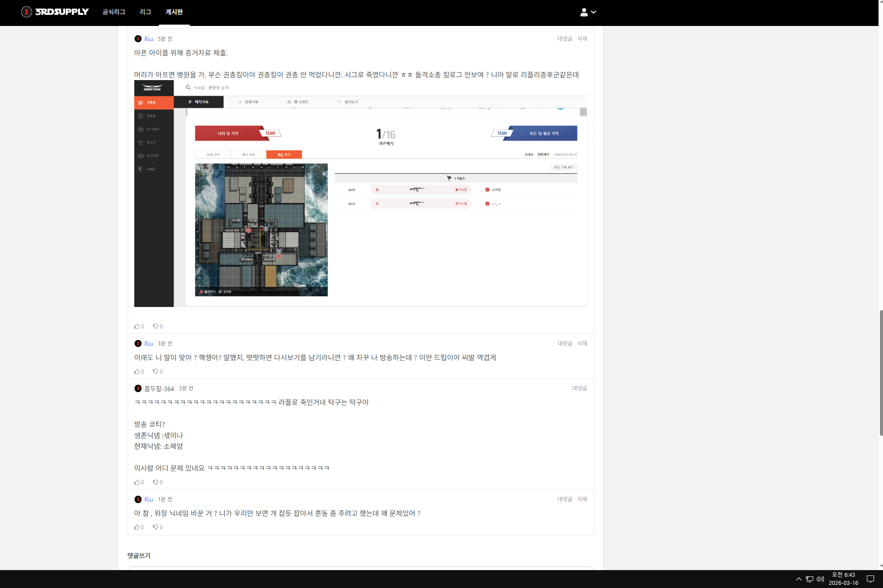883x588 pixels.
Task: Like 플두질-364's comment
Action: [x=137, y=482]
